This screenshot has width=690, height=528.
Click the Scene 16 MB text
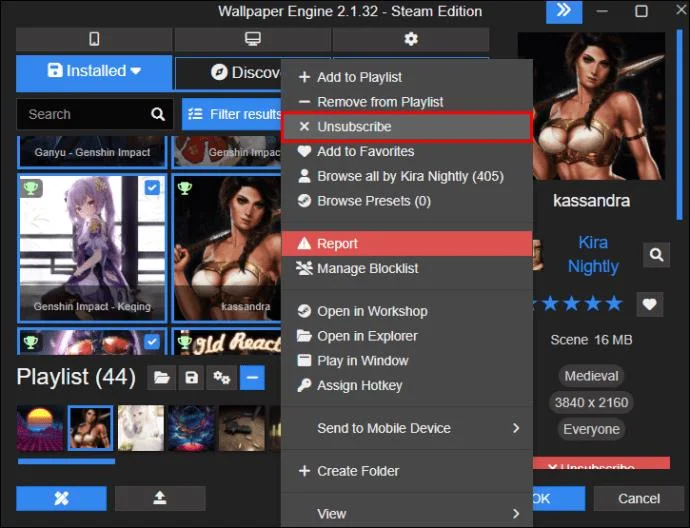pyautogui.click(x=591, y=340)
